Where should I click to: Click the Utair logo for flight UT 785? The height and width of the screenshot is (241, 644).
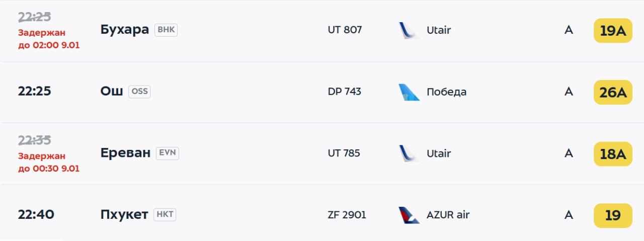pos(409,153)
